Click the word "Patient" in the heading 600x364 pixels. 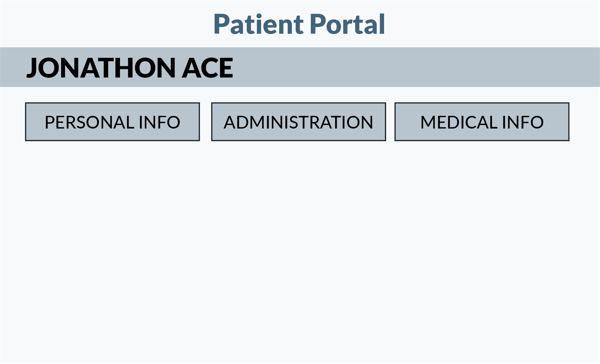tap(258, 24)
